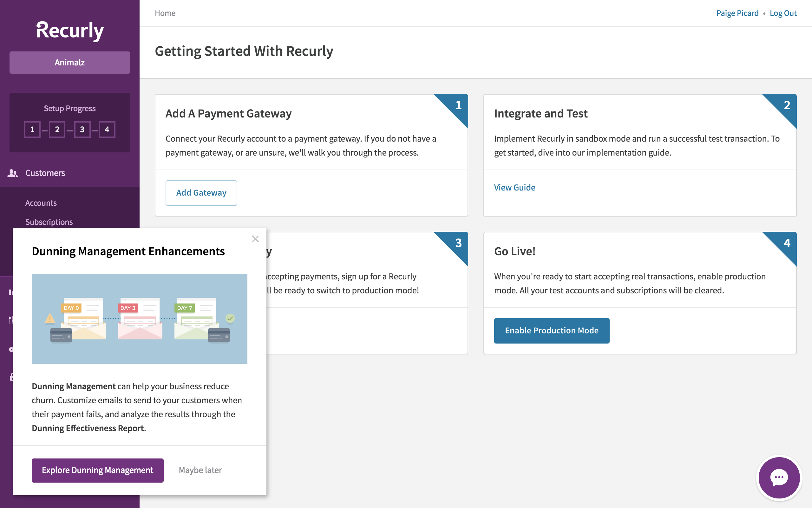The image size is (812, 508).
Task: Go to Accounts in sidebar
Action: [41, 203]
